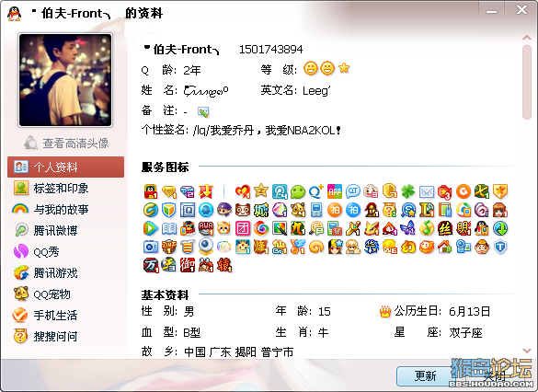Viewport: 538px width, 392px height.
Task: Click QQ number 1501743894
Action: pyautogui.click(x=270, y=50)
